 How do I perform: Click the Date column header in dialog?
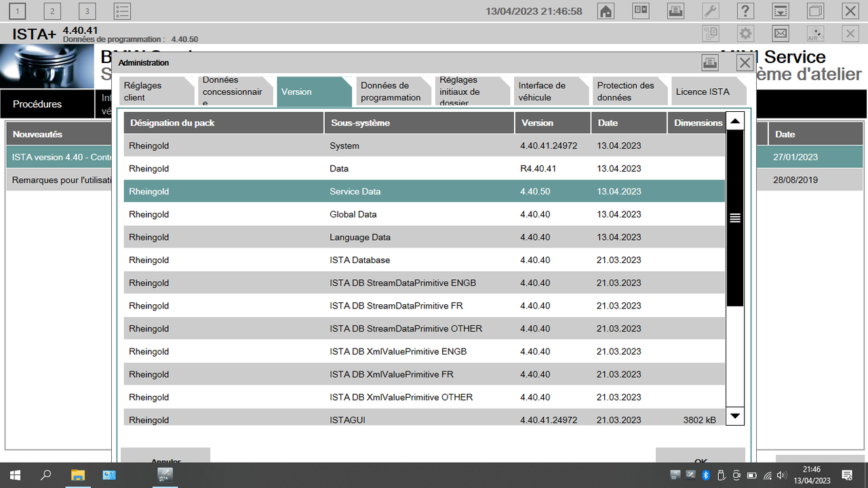(629, 123)
